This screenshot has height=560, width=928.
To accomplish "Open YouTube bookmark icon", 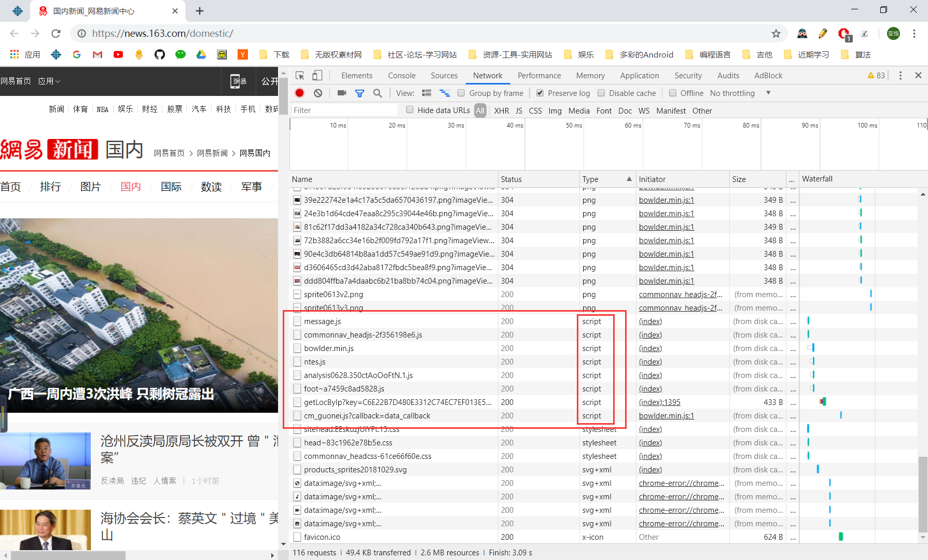I will 118,54.
